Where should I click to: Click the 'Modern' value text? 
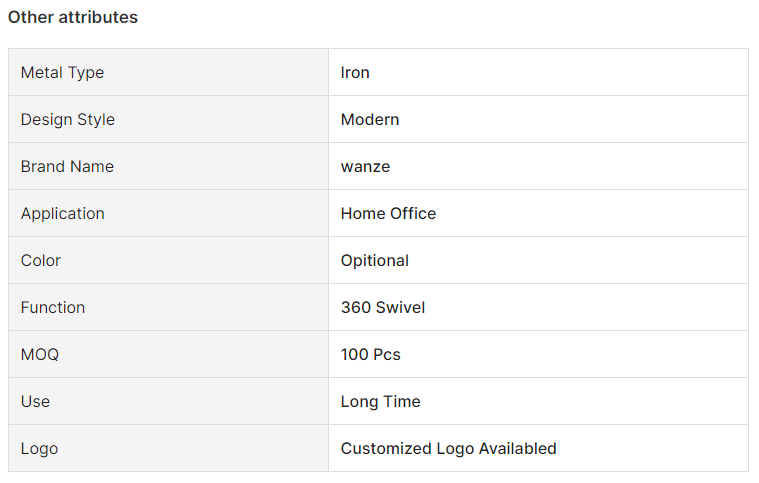click(370, 120)
